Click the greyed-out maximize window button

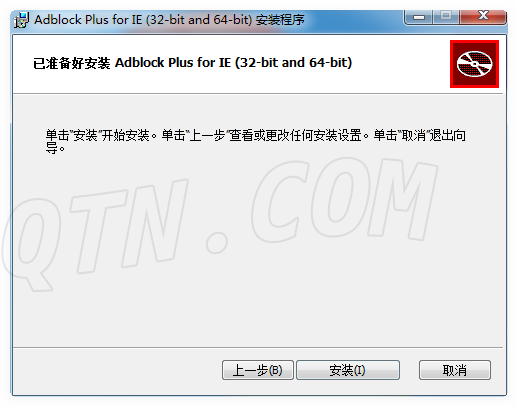[446, 16]
